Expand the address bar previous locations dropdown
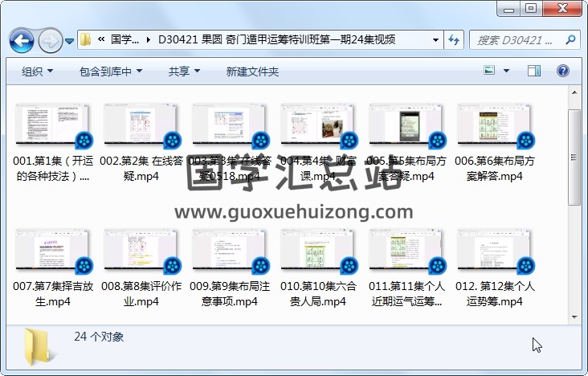 point(435,39)
